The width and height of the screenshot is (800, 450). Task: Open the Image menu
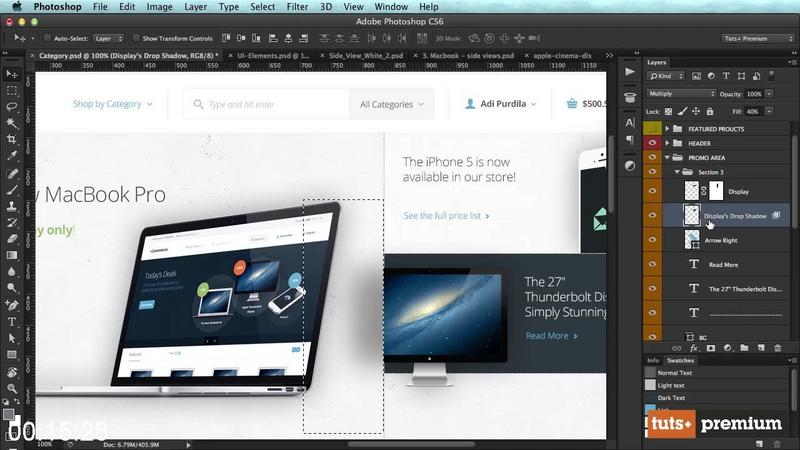coord(159,7)
